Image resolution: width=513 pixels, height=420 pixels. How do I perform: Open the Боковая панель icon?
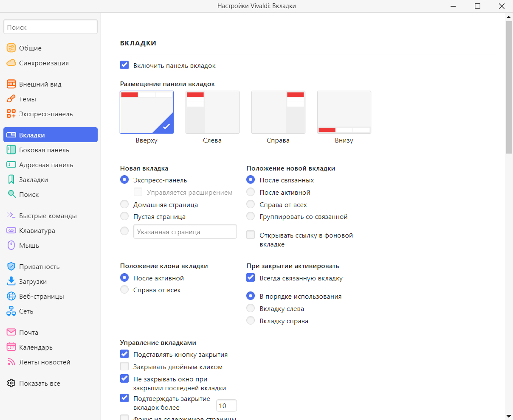coord(11,150)
